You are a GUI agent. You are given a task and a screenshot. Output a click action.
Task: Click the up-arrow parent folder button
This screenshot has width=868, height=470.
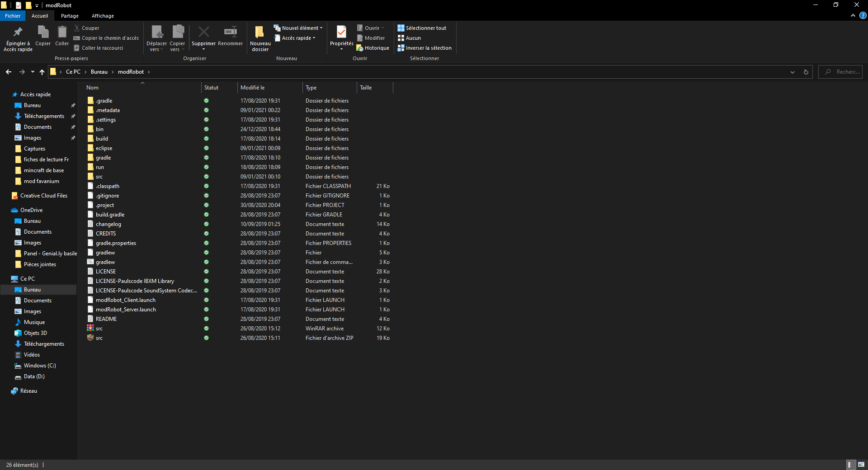point(42,72)
